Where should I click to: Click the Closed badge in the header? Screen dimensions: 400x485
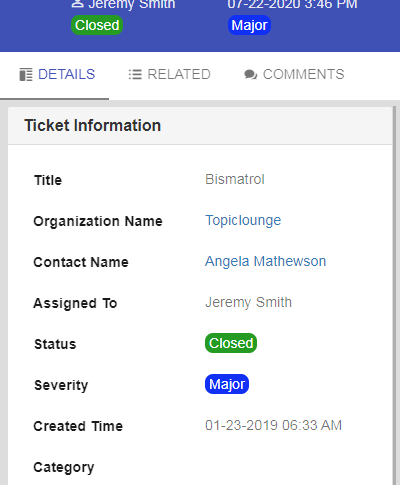tap(97, 25)
